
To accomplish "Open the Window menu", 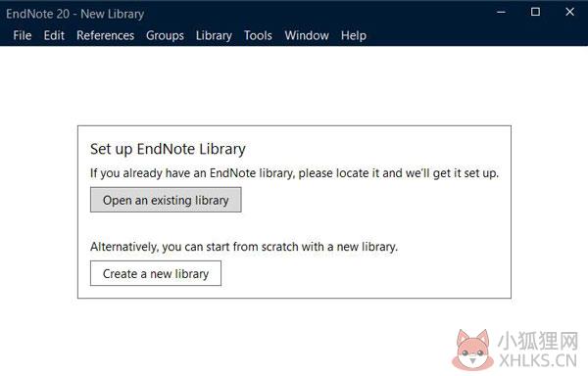I will 307,35.
